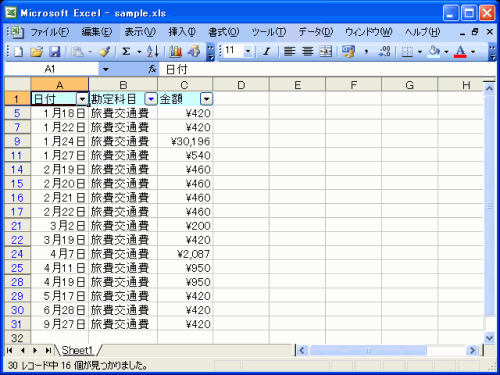
Task: Click the red Font Color A button
Action: point(460,51)
